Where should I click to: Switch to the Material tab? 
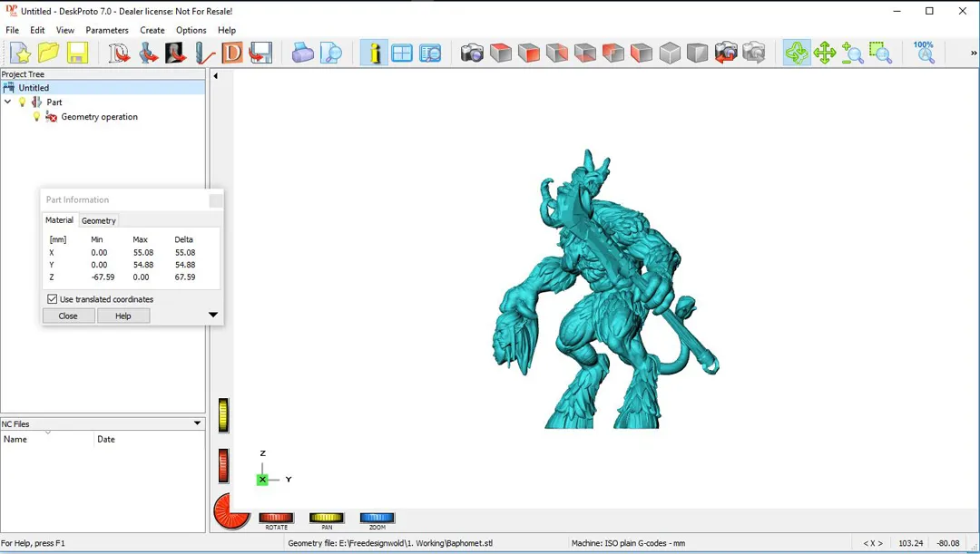coord(59,219)
